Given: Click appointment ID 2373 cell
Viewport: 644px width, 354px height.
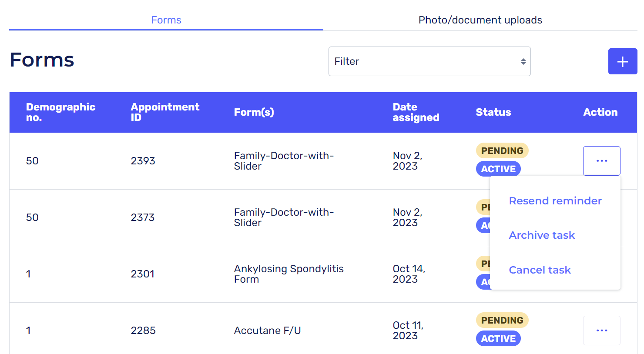Looking at the screenshot, I should click(143, 217).
